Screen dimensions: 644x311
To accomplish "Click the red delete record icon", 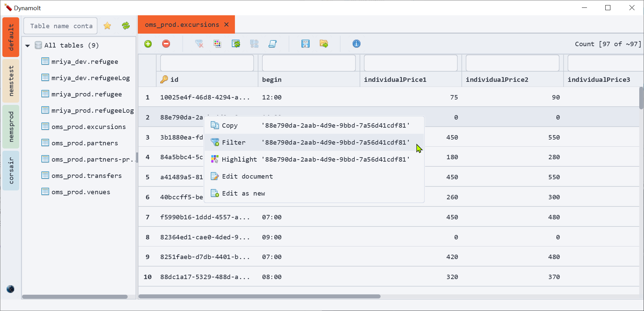I will (x=166, y=44).
